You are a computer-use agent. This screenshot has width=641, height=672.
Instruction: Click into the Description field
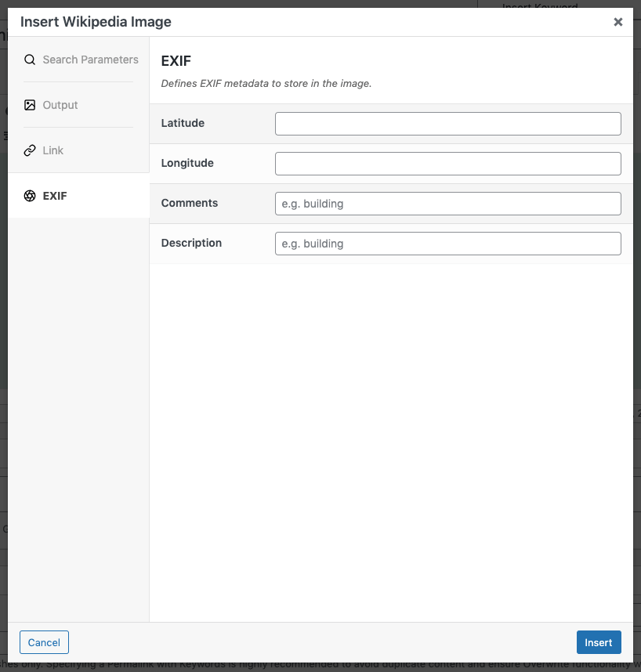[447, 244]
